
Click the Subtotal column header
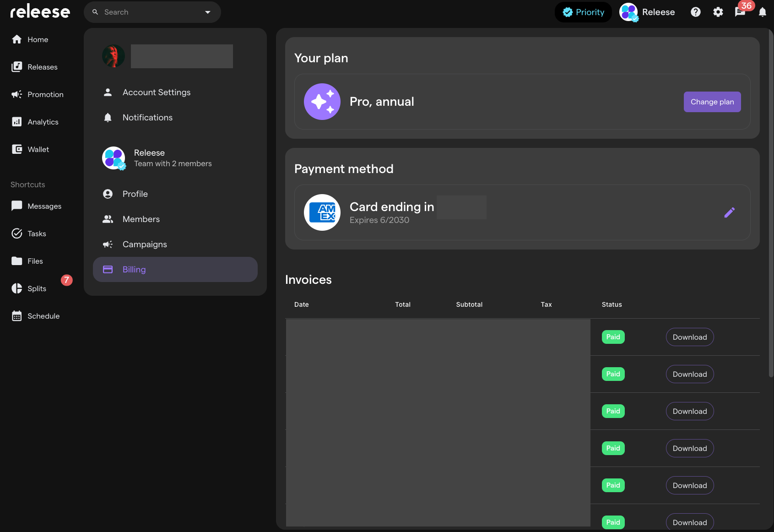coord(469,304)
